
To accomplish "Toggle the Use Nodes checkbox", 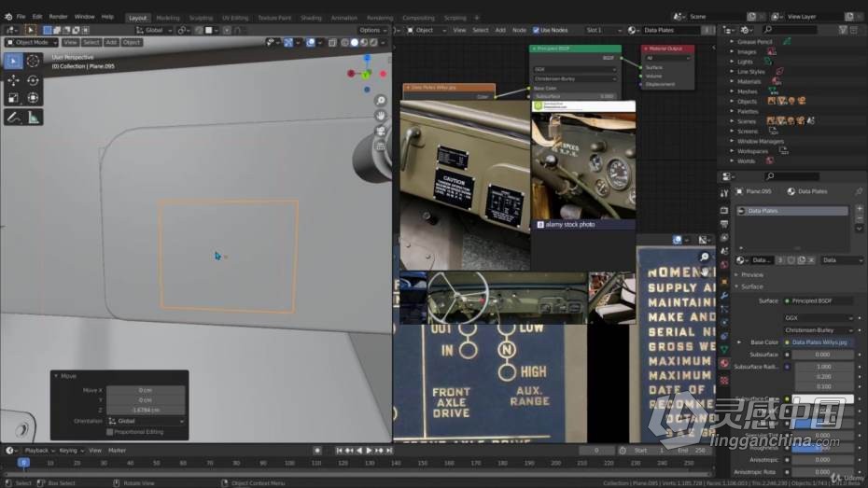I will (536, 30).
